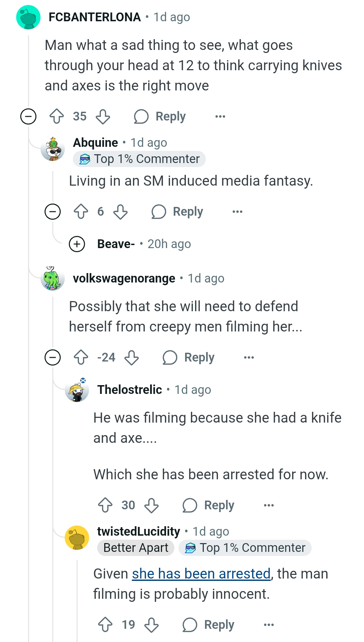
Task: Click twistedLucidity's Better Apart flair
Action: pos(136,547)
